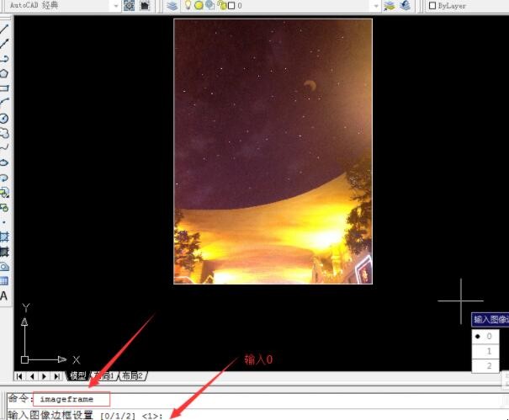The image size is (509, 420).
Task: Select the Polygon tool in draw toolbar
Action: point(4,73)
